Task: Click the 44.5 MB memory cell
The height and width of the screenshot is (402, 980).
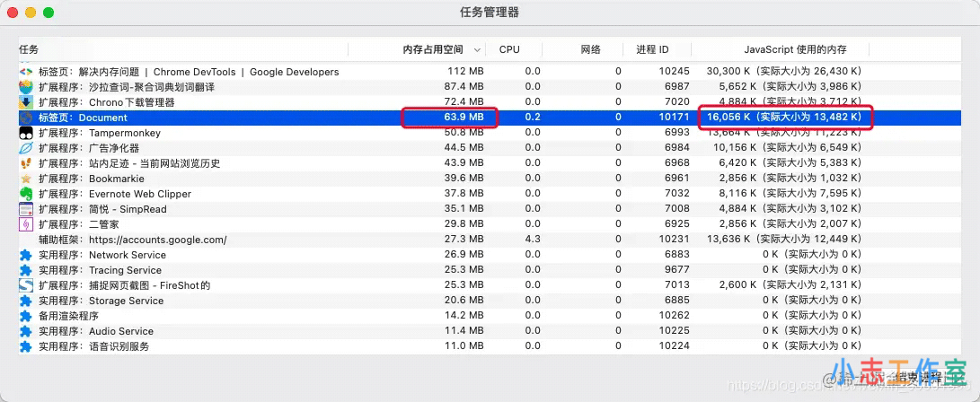Action: click(463, 148)
